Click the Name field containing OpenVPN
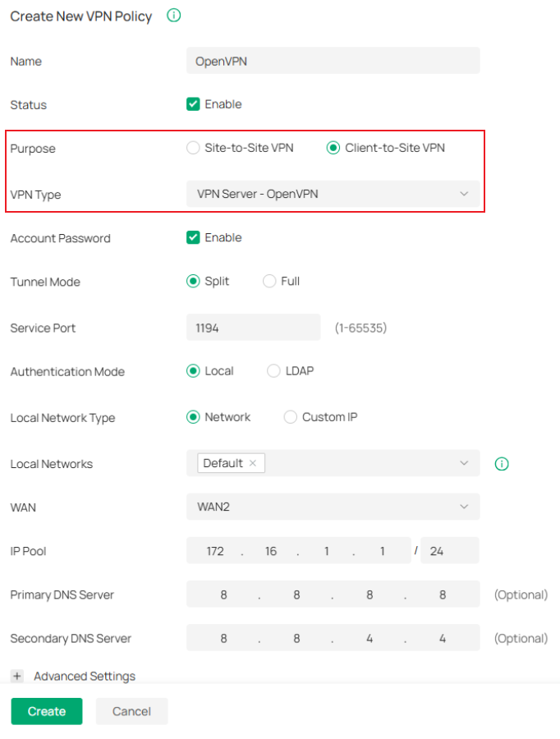This screenshot has width=560, height=739. pos(333,61)
